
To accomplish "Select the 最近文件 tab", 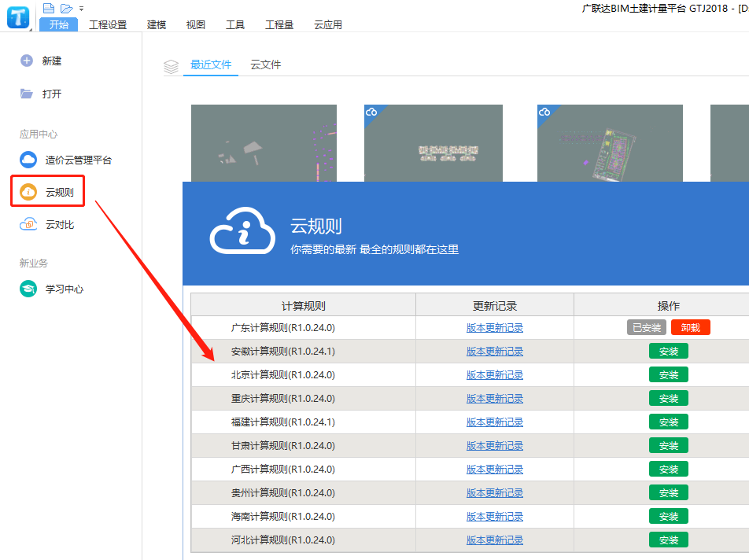I will tap(211, 64).
